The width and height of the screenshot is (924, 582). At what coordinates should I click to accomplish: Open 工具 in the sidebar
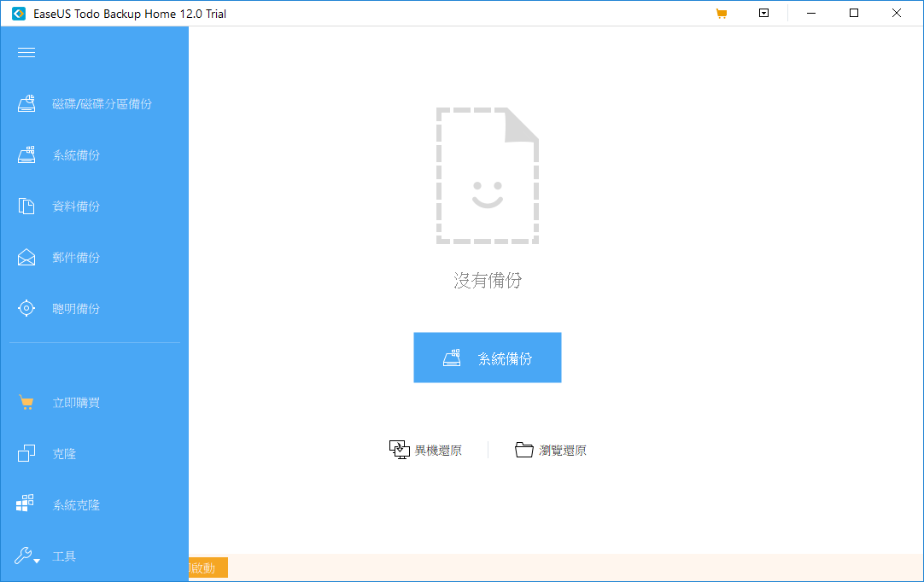(x=64, y=556)
